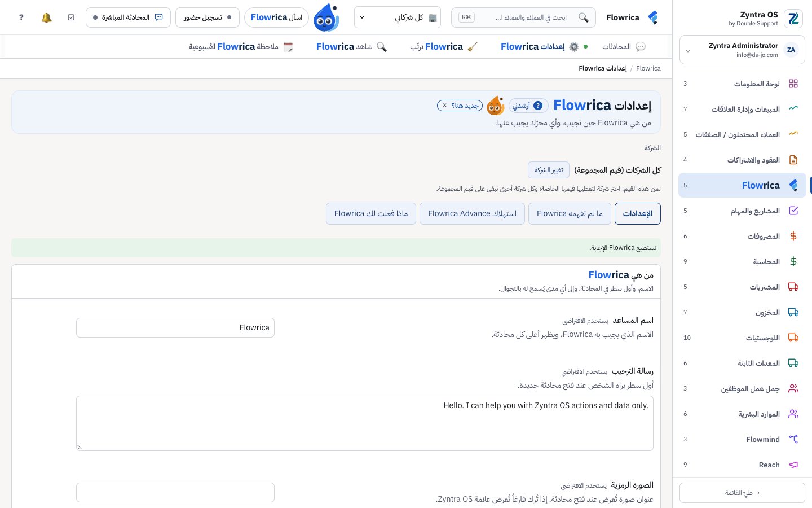
Task: Expand the كل شركاتي company dropdown
Action: (398, 17)
